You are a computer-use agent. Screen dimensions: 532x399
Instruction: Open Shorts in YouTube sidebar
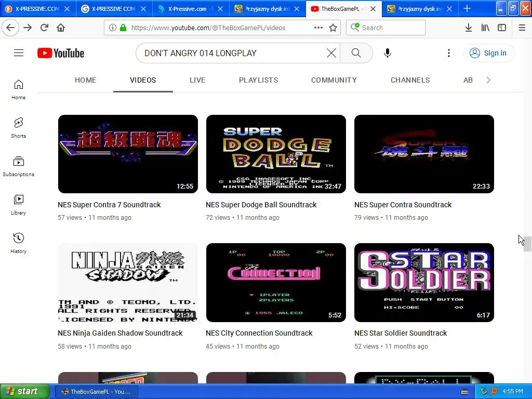coord(19,128)
